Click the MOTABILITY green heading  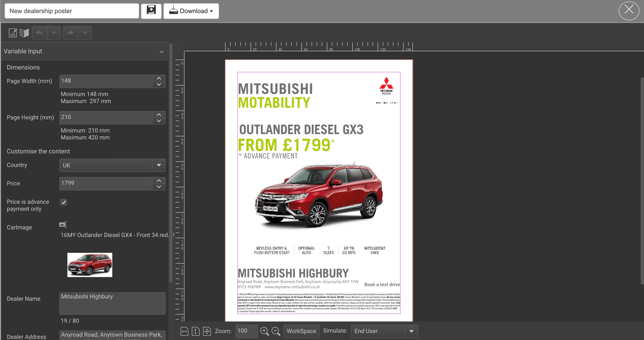[274, 103]
